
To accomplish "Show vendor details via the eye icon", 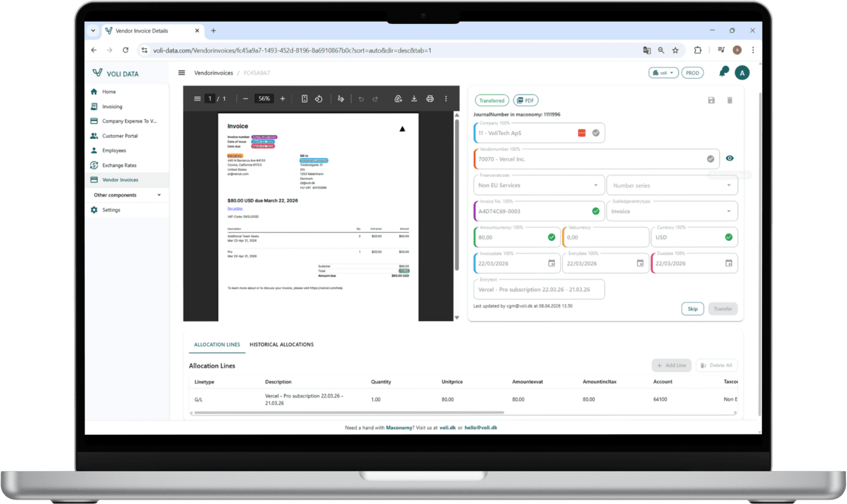I will (729, 159).
